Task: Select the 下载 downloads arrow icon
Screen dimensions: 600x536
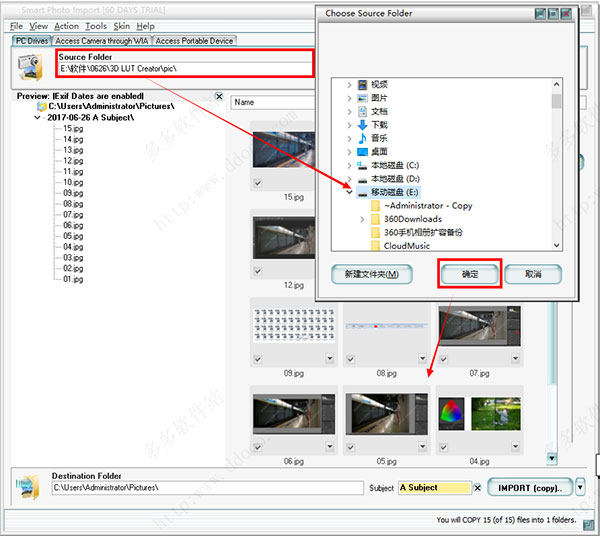Action: click(362, 125)
